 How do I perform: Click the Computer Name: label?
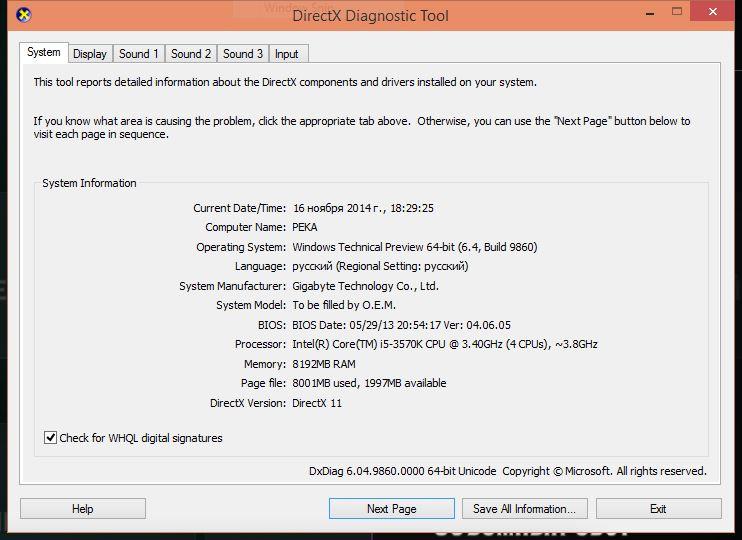tap(246, 227)
